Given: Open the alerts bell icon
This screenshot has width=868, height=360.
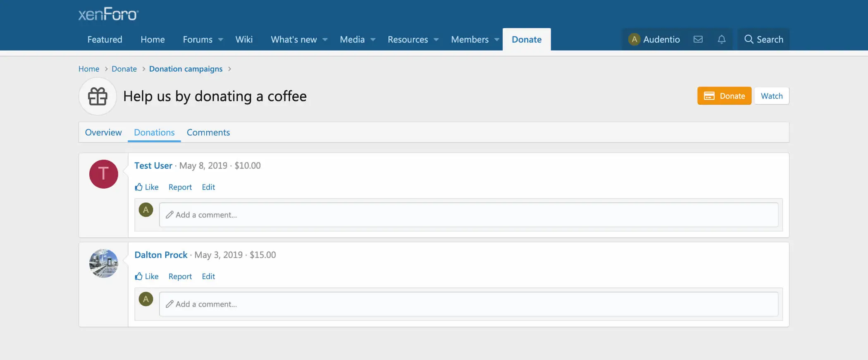Looking at the screenshot, I should (721, 39).
